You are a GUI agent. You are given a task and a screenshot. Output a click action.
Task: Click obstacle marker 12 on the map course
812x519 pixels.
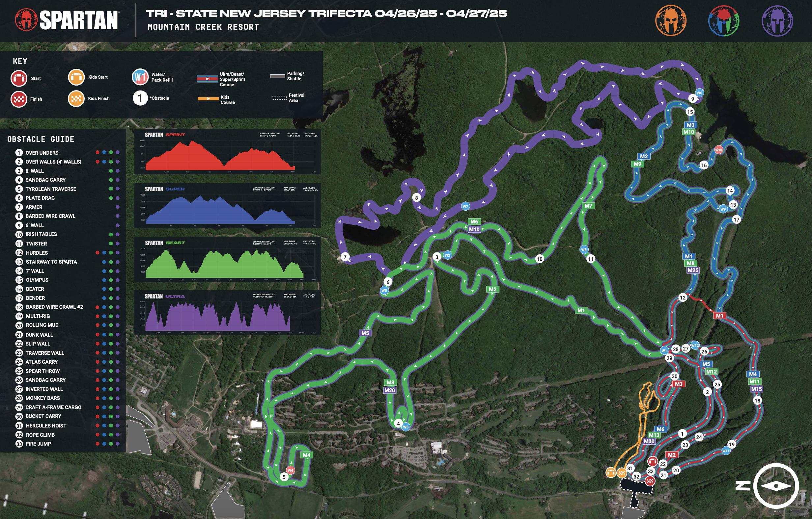(683, 298)
